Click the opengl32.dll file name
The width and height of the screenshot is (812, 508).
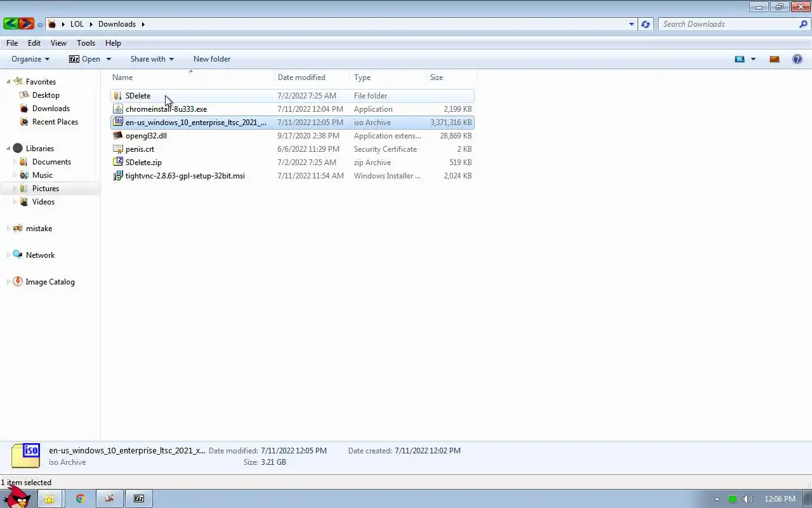click(146, 136)
